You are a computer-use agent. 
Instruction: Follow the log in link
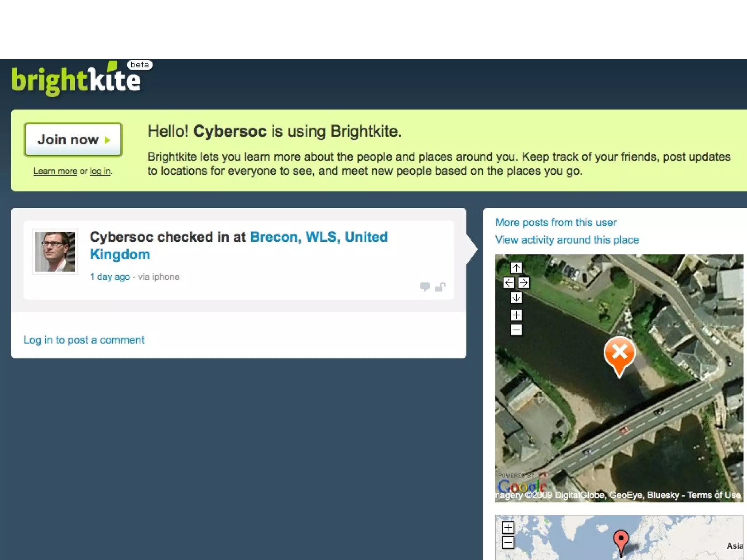tap(100, 171)
